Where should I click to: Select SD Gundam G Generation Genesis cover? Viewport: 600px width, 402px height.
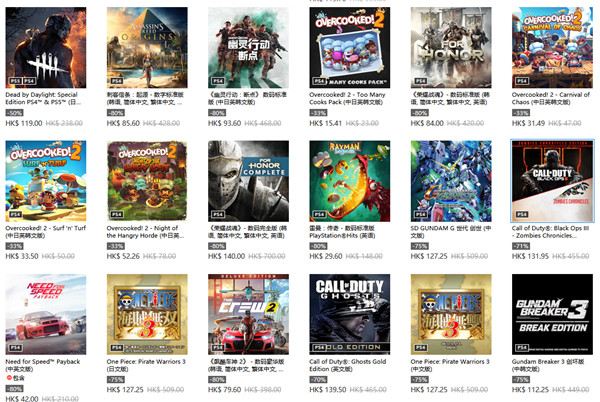451,181
